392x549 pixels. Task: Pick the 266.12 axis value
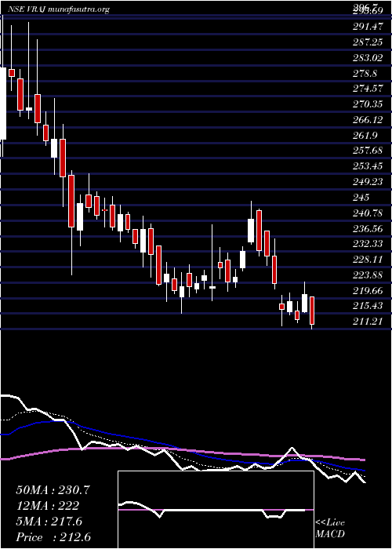click(x=368, y=120)
